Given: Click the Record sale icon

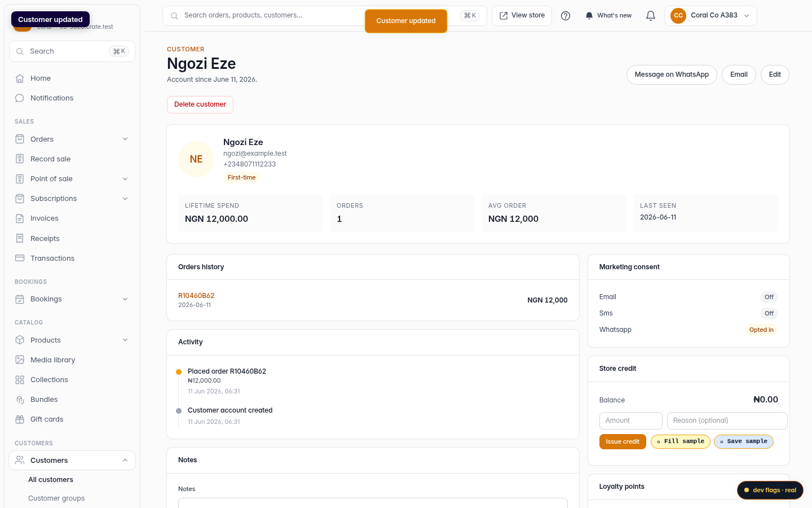Looking at the screenshot, I should [x=20, y=159].
